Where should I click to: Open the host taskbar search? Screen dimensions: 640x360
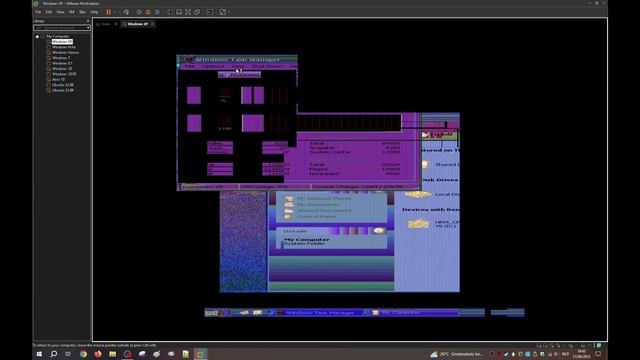[53, 354]
